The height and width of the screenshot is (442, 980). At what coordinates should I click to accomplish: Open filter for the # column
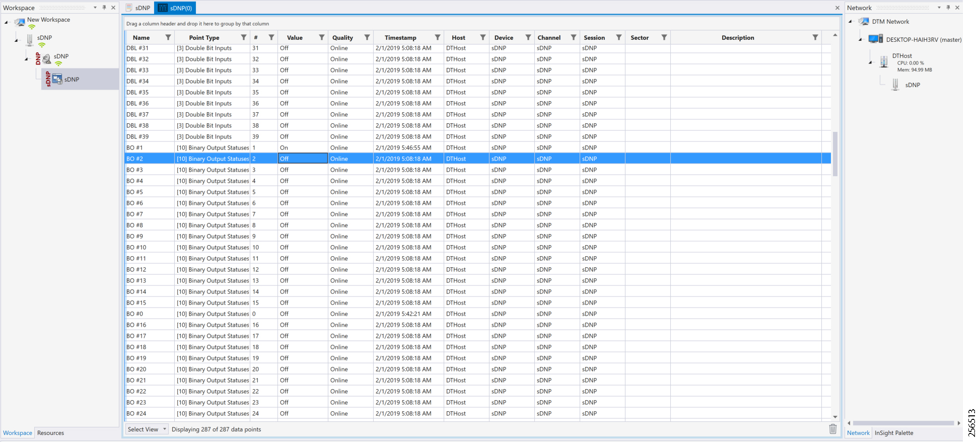271,37
